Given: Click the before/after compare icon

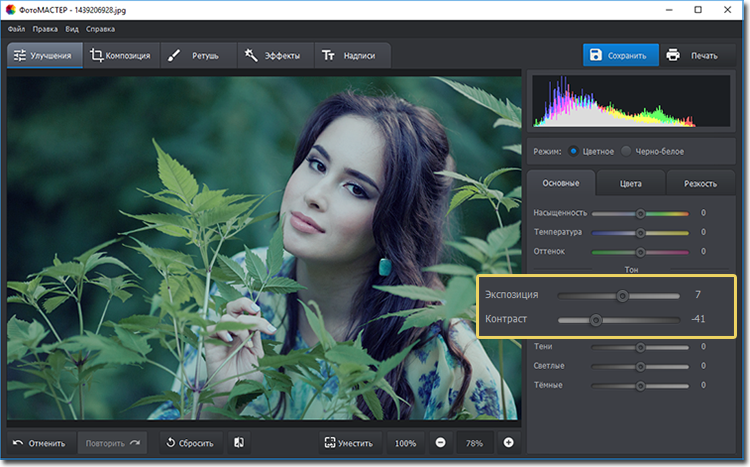Looking at the screenshot, I should 239,443.
